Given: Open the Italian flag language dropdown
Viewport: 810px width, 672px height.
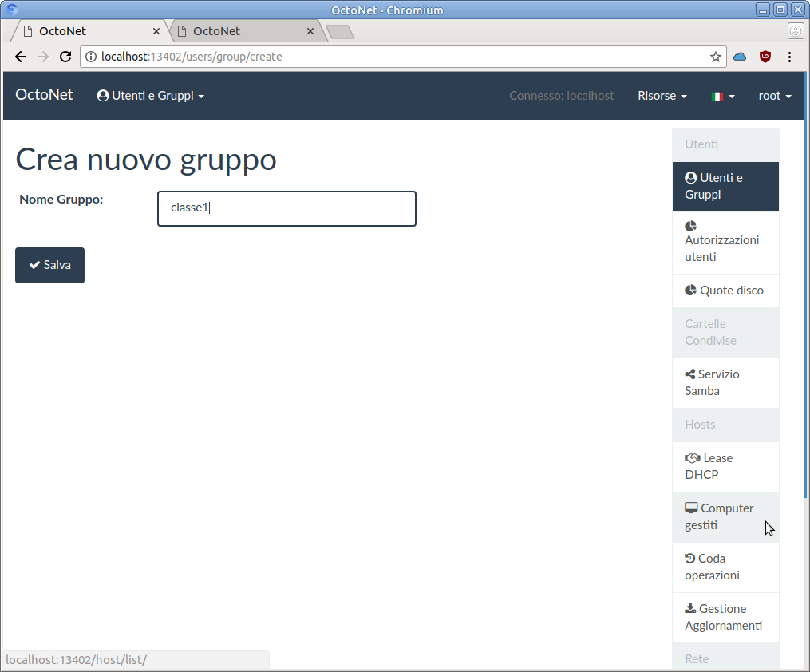Looking at the screenshot, I should point(723,96).
